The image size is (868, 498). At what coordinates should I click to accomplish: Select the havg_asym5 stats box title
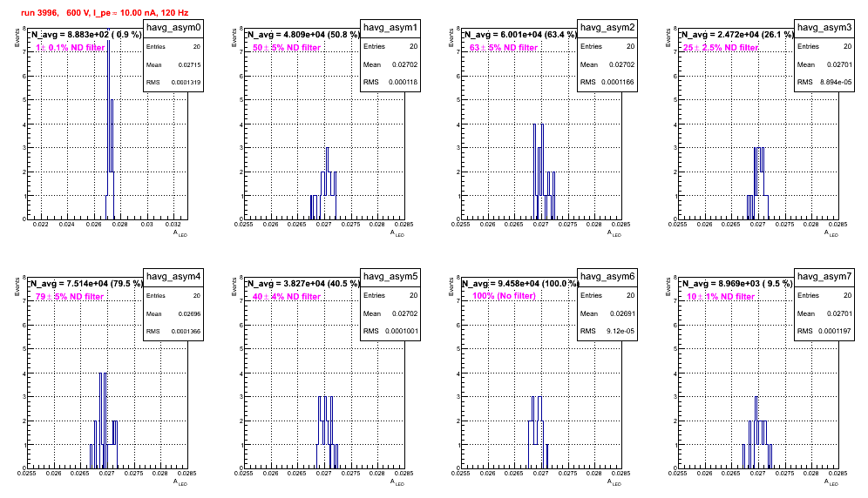tap(390, 276)
